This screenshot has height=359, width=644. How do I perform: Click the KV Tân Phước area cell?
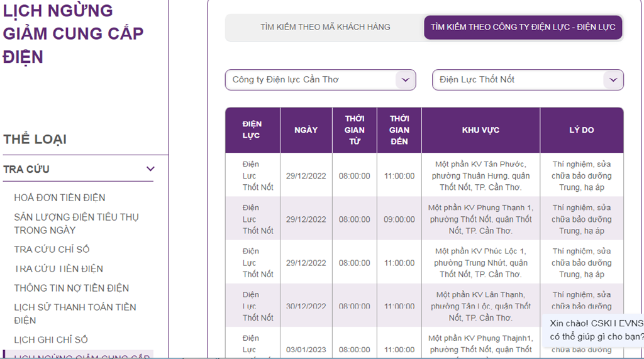point(480,175)
